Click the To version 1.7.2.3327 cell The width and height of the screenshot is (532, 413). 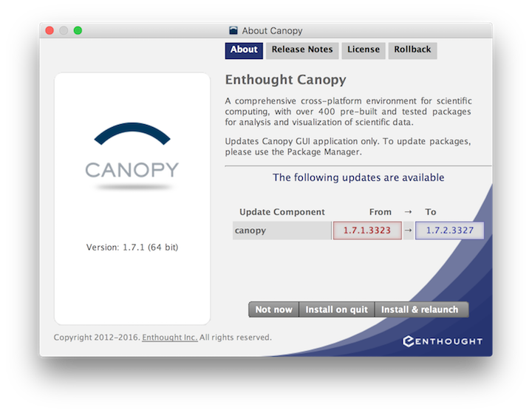[449, 231]
